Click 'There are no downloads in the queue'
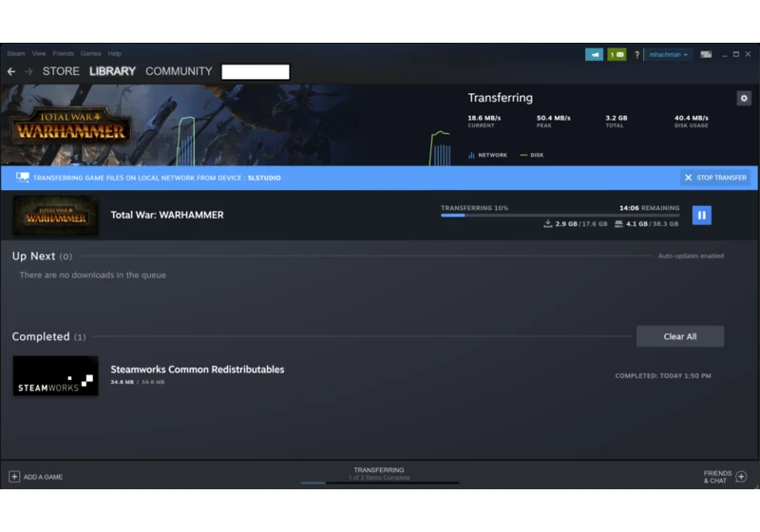Image resolution: width=760 pixels, height=532 pixels. [92, 275]
